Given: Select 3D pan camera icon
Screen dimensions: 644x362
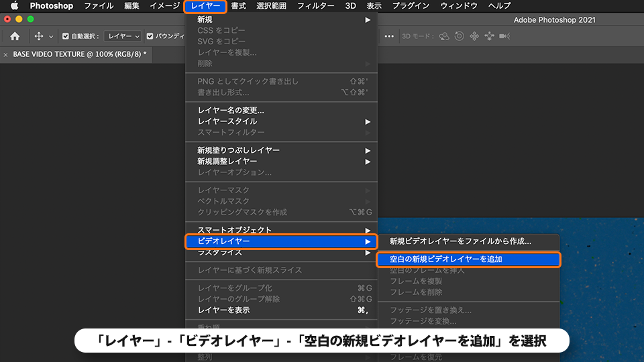Looking at the screenshot, I should 474,36.
